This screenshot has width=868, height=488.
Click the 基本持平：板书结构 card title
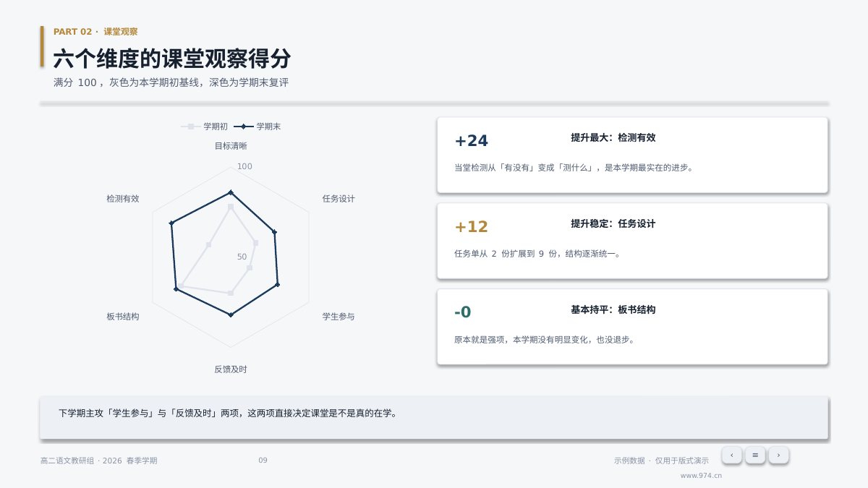pyautogui.click(x=613, y=309)
